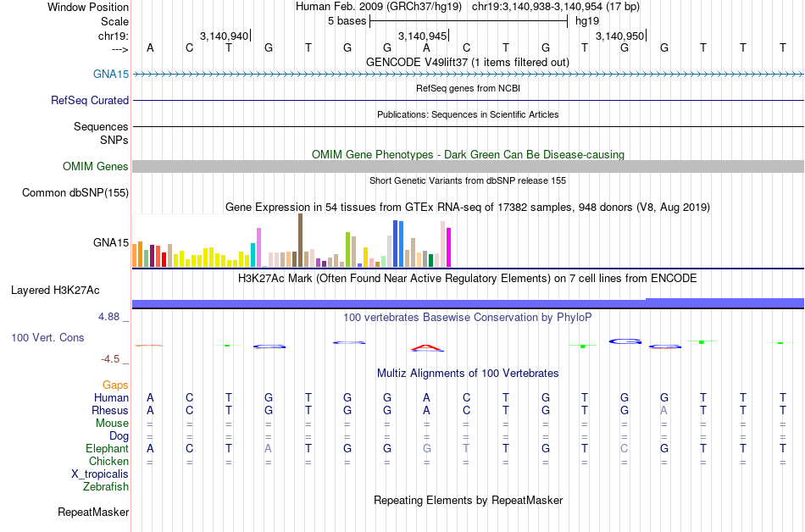The height and width of the screenshot is (532, 805).
Task: Click the 'Window Position' label
Action: [x=88, y=7]
